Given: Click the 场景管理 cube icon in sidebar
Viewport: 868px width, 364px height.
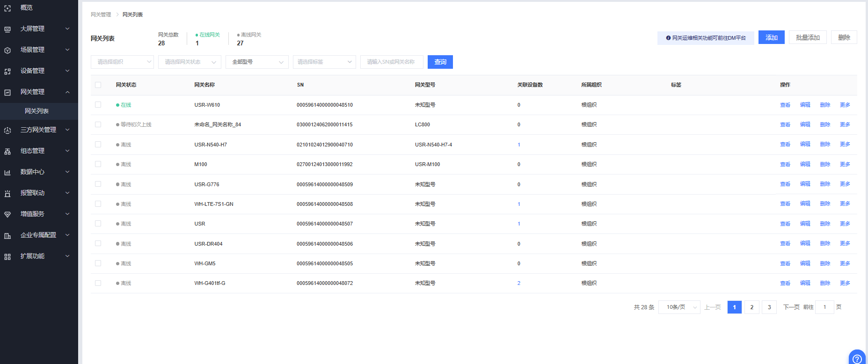Looking at the screenshot, I should coord(7,50).
